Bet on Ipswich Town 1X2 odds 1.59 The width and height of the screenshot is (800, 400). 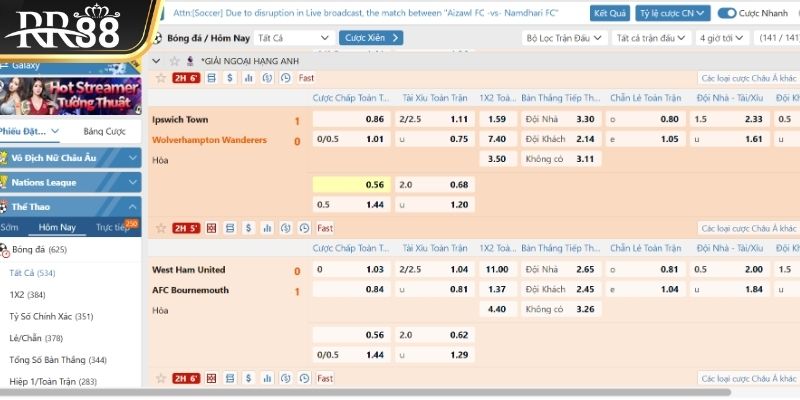pos(497,119)
